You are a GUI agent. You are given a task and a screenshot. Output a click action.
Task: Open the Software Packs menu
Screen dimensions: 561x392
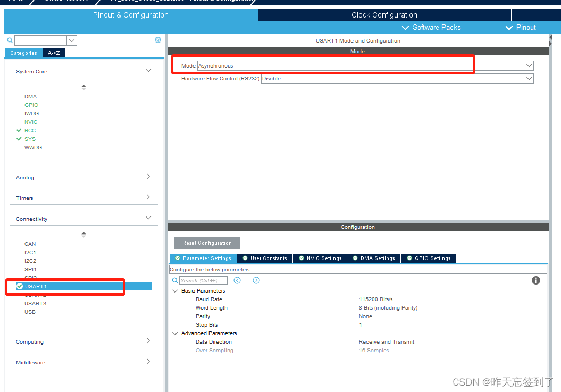tap(431, 28)
